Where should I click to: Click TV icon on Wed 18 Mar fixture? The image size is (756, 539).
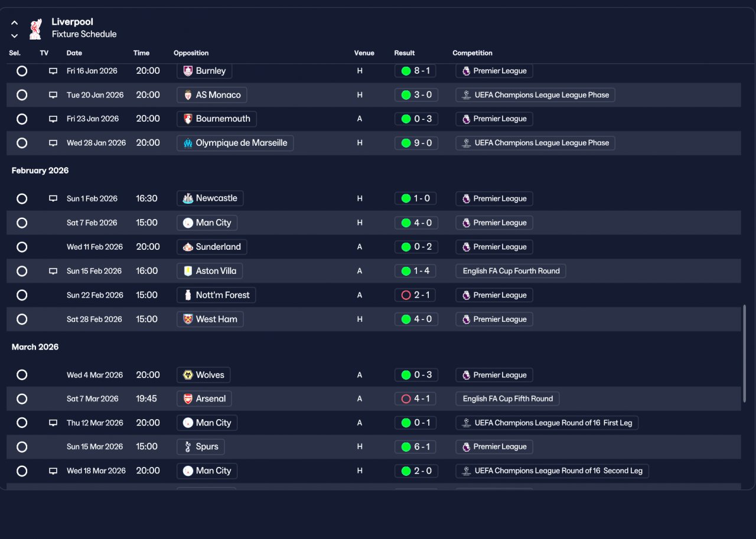53,471
